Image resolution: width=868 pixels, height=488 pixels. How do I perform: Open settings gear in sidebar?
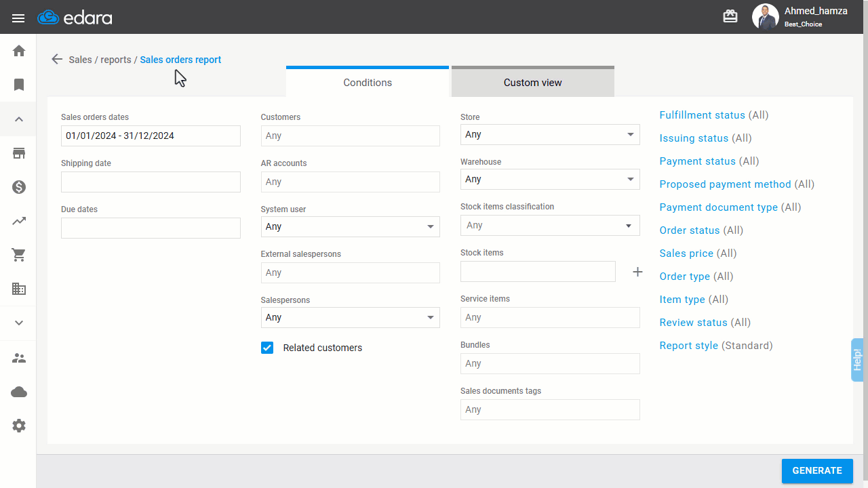(x=19, y=426)
